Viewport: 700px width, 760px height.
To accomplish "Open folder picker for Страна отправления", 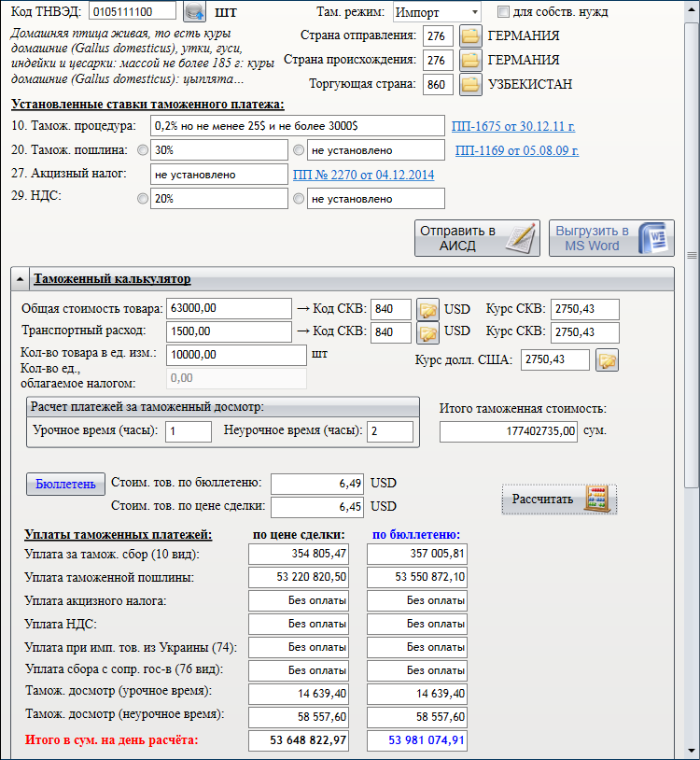I will 470,35.
